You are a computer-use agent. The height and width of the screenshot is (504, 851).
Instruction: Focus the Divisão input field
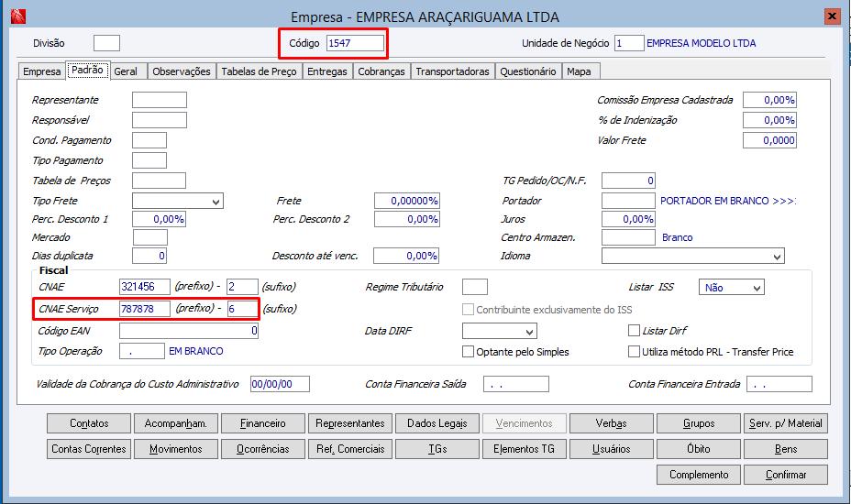[106, 43]
